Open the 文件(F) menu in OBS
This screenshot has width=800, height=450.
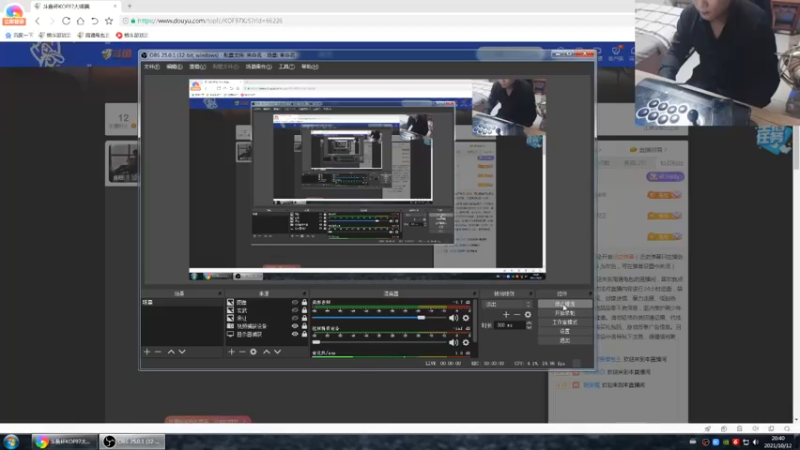[x=152, y=67]
